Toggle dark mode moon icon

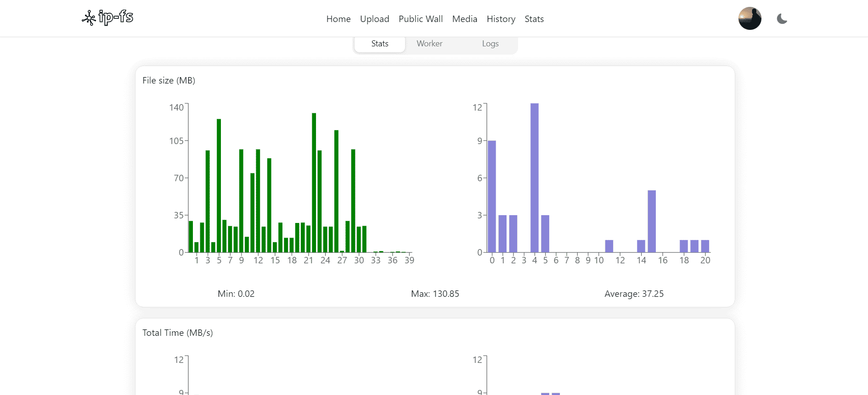point(782,19)
